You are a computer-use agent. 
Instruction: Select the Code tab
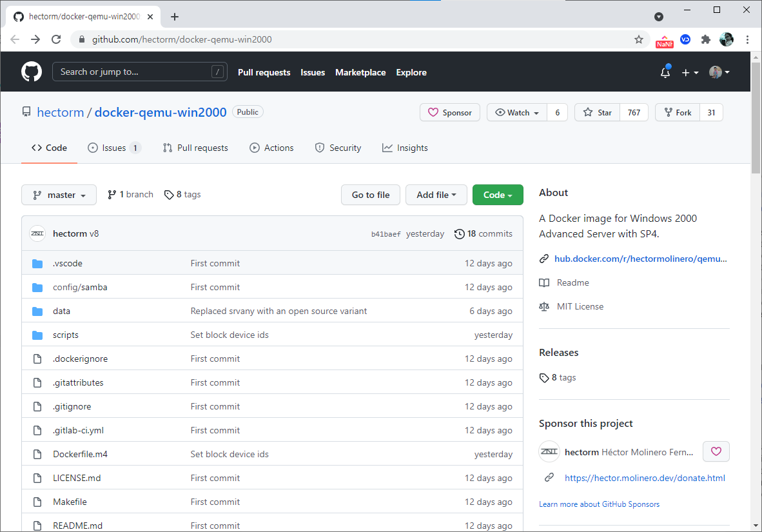point(49,148)
